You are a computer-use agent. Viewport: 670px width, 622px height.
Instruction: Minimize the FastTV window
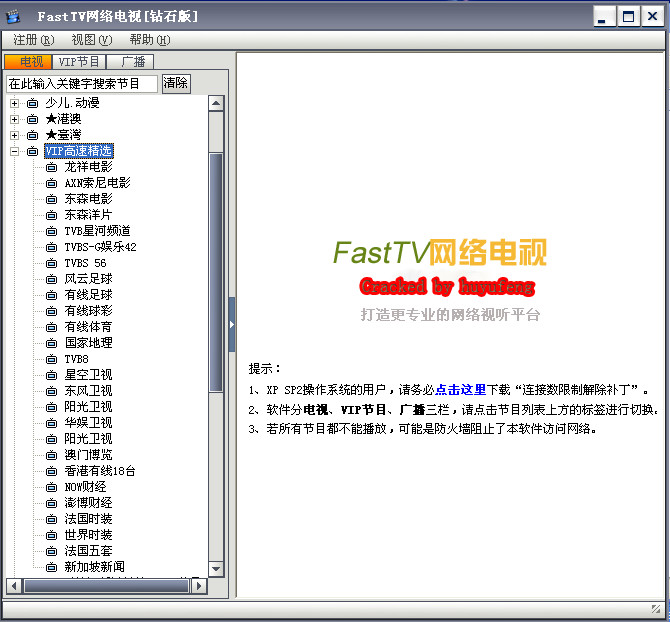(x=605, y=17)
